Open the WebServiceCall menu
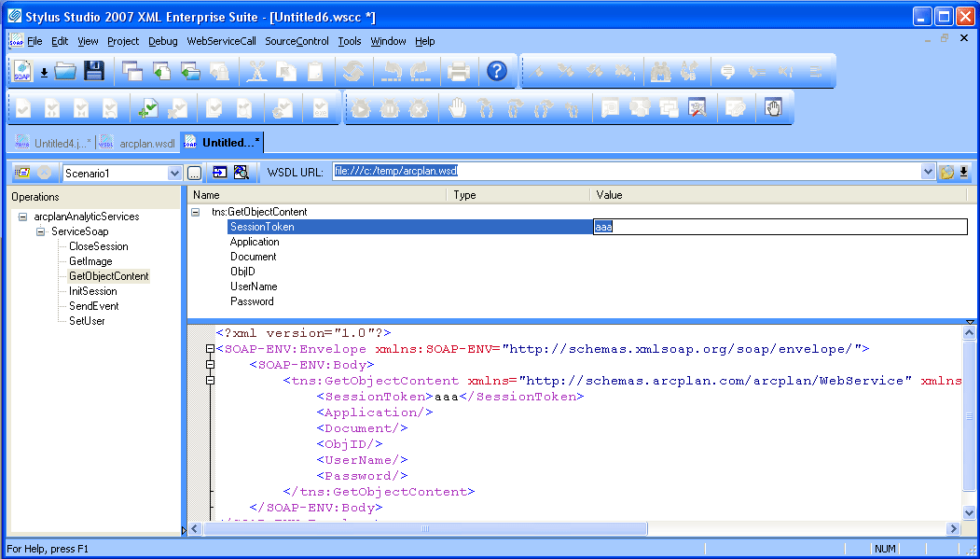This screenshot has height=559, width=980. 221,41
